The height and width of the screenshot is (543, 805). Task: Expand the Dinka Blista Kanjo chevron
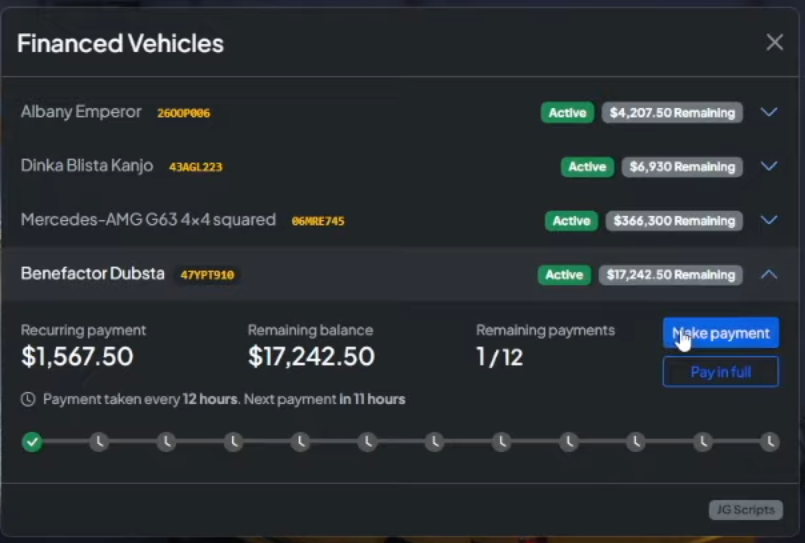point(768,166)
